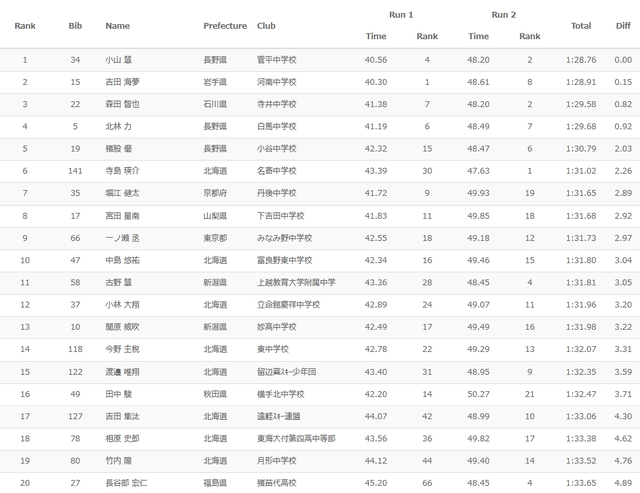Click the prefecture 岩手県
This screenshot has height=493, width=640.
215,82
